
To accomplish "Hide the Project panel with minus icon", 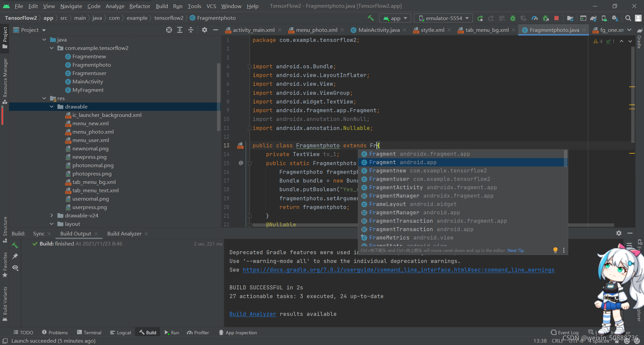I will (216, 30).
